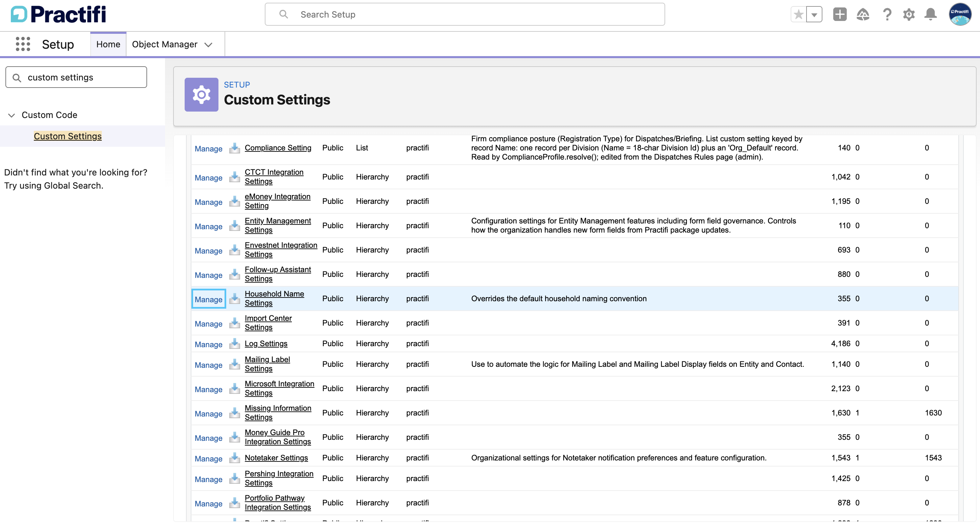Open the Object Manager tab

pyautogui.click(x=164, y=44)
